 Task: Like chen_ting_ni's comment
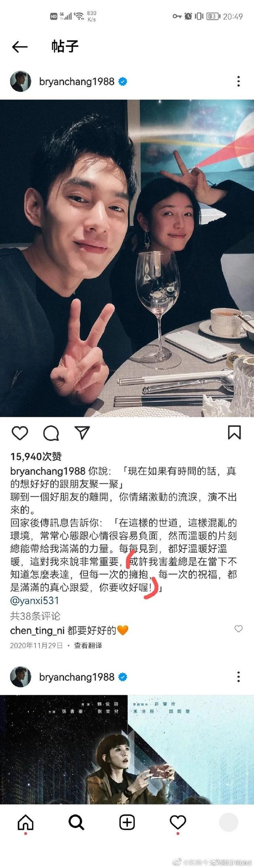pos(238,629)
